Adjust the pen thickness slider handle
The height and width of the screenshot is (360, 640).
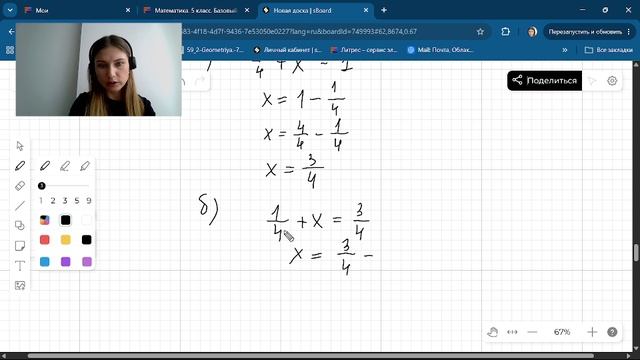pos(41,186)
